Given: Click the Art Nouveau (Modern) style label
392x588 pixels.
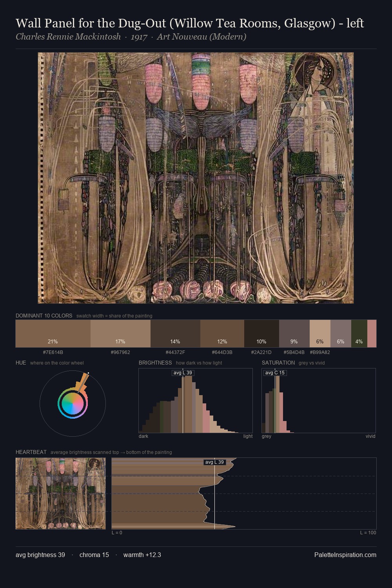Looking at the screenshot, I should [x=201, y=37].
